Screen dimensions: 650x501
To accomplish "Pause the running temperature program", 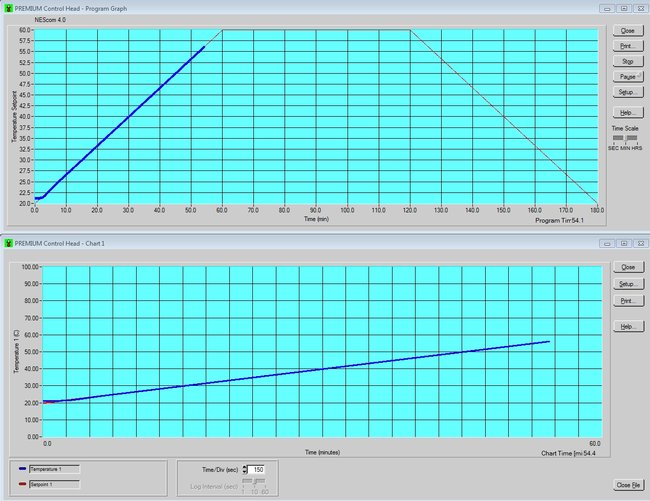I will (627, 76).
